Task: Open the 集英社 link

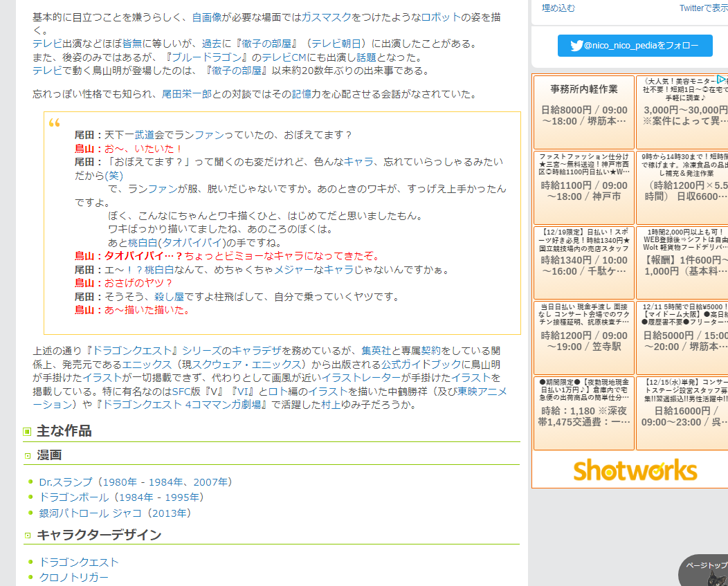Action: [376, 351]
